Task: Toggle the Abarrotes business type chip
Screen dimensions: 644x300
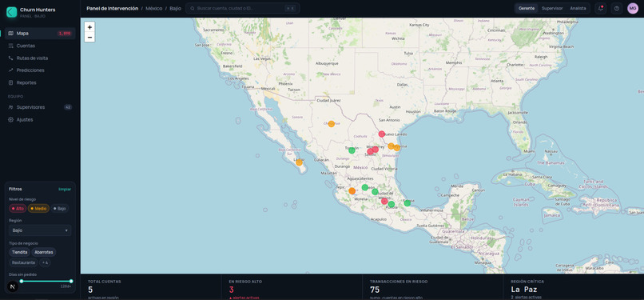Action: (44, 252)
